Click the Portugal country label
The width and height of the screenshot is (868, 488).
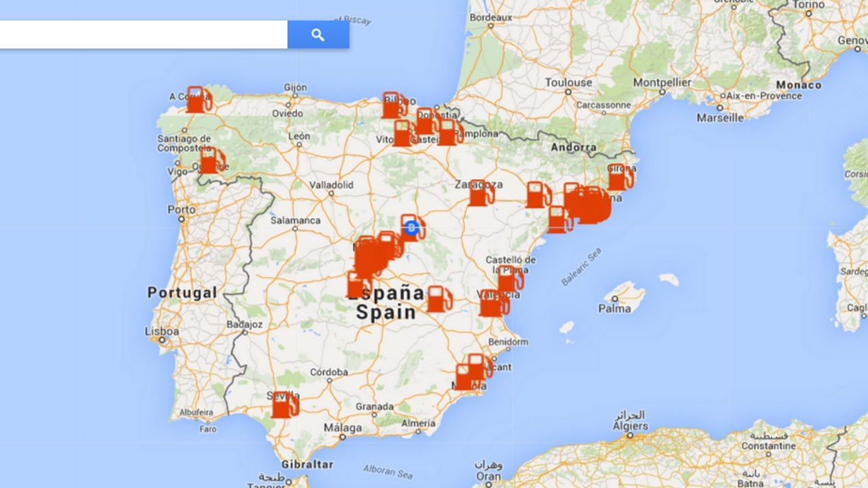pos(182,293)
